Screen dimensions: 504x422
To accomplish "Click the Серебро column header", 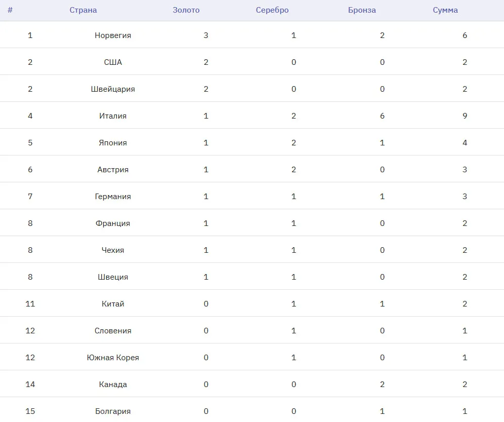I will pyautogui.click(x=272, y=10).
